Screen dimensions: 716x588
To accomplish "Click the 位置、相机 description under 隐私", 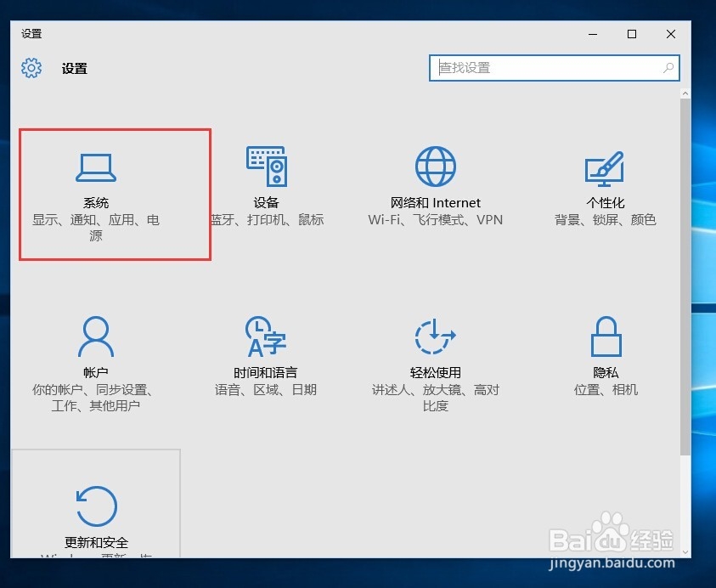I will [x=605, y=388].
